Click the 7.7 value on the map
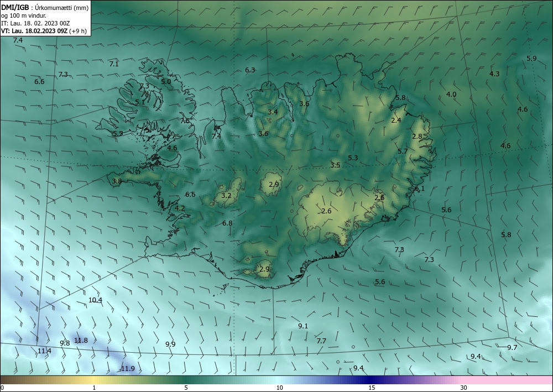Viewport: 553px width, 392px height. click(321, 341)
